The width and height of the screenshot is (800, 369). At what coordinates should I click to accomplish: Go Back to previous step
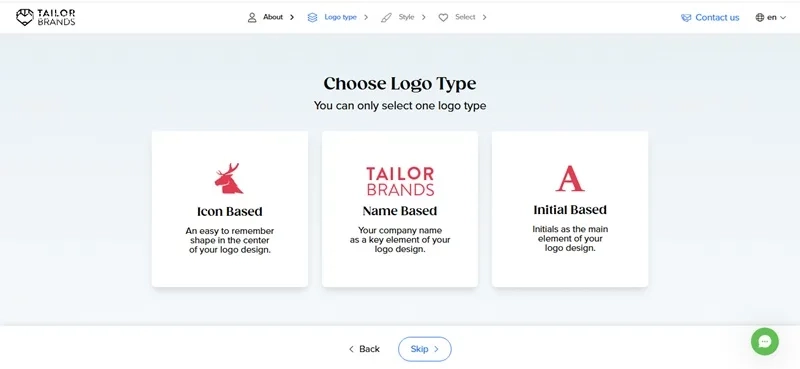coord(364,349)
